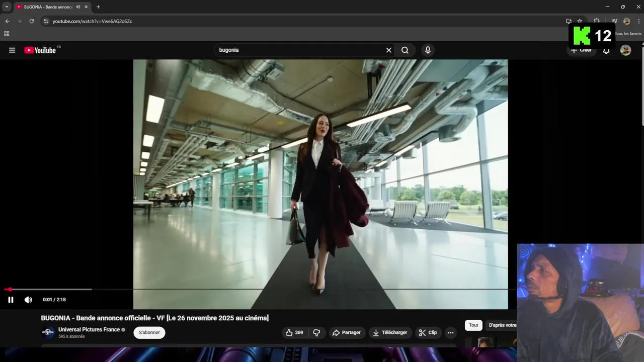Open a new browser tab
The height and width of the screenshot is (362, 644).
click(x=98, y=7)
